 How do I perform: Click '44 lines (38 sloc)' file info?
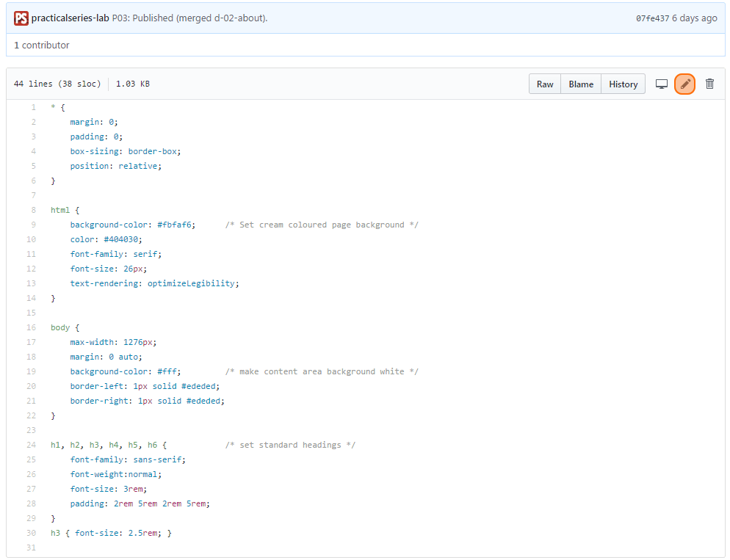57,84
